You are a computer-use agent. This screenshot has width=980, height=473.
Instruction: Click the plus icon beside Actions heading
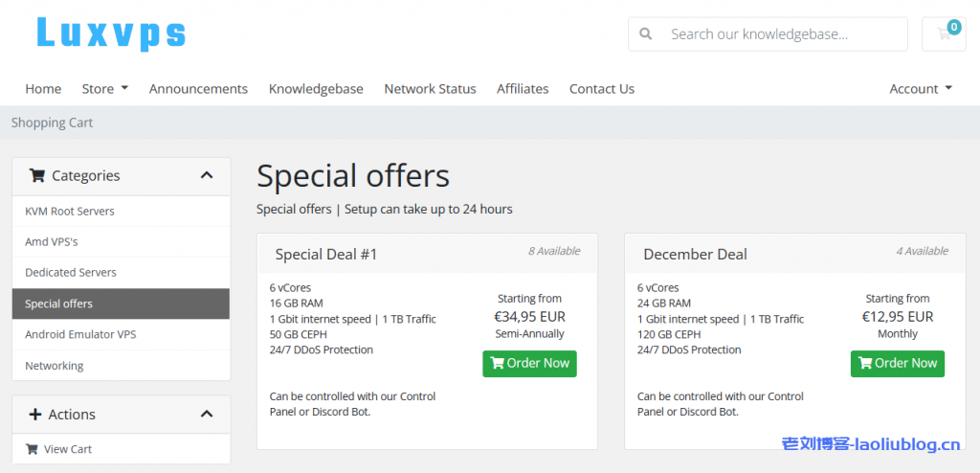pos(35,415)
